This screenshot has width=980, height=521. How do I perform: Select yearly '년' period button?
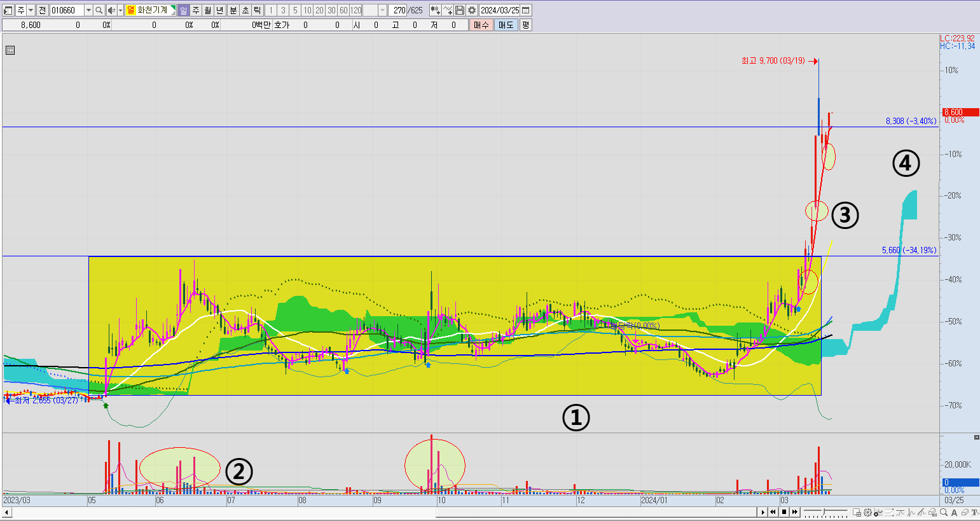click(x=219, y=10)
